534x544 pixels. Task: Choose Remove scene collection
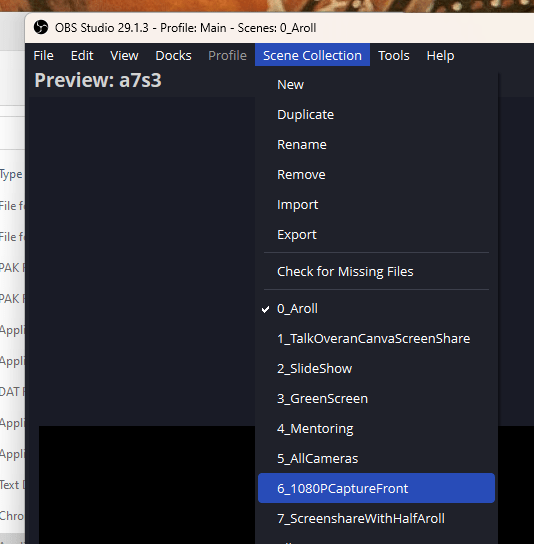point(376,175)
